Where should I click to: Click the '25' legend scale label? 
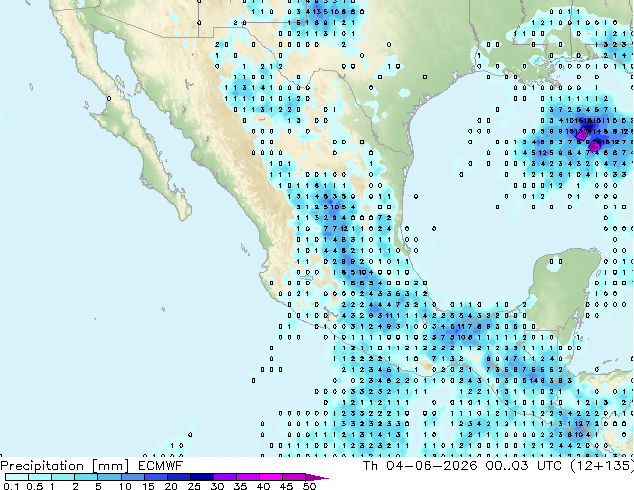tap(194, 486)
